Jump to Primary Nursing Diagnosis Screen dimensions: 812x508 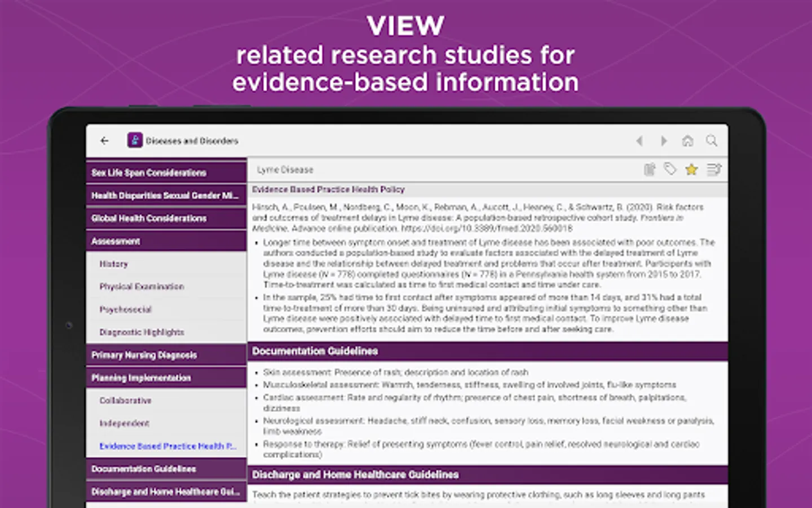click(x=166, y=355)
